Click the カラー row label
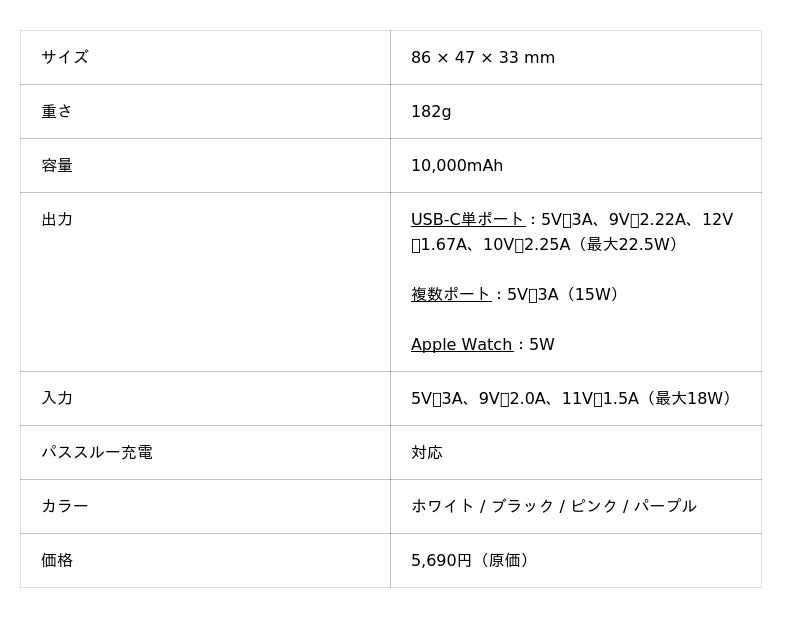This screenshot has height=618, width=800. click(65, 507)
